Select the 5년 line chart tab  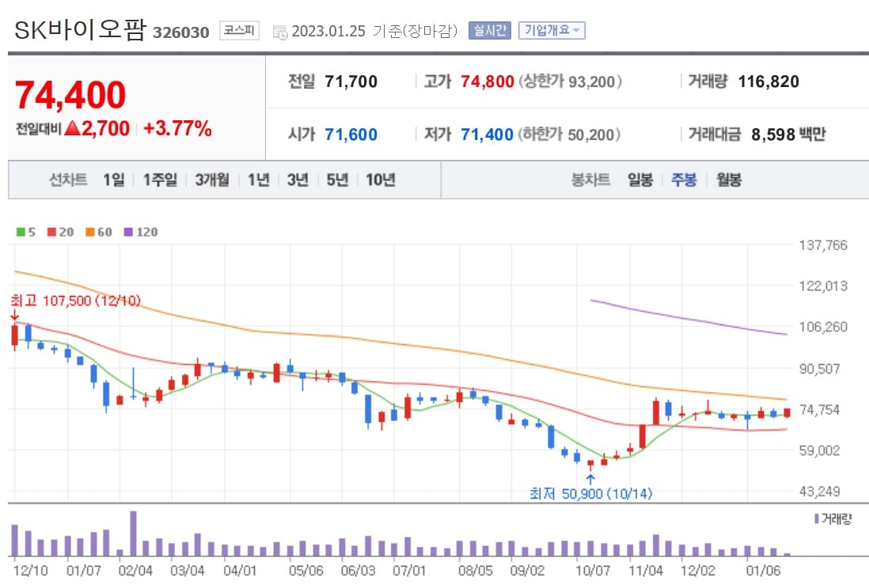[x=337, y=180]
